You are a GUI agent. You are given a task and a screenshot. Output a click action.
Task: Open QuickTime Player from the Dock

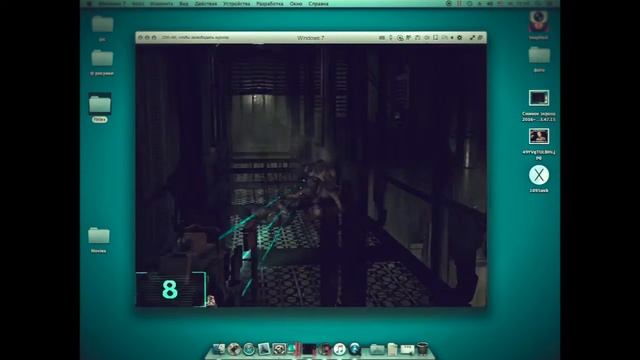(355, 349)
